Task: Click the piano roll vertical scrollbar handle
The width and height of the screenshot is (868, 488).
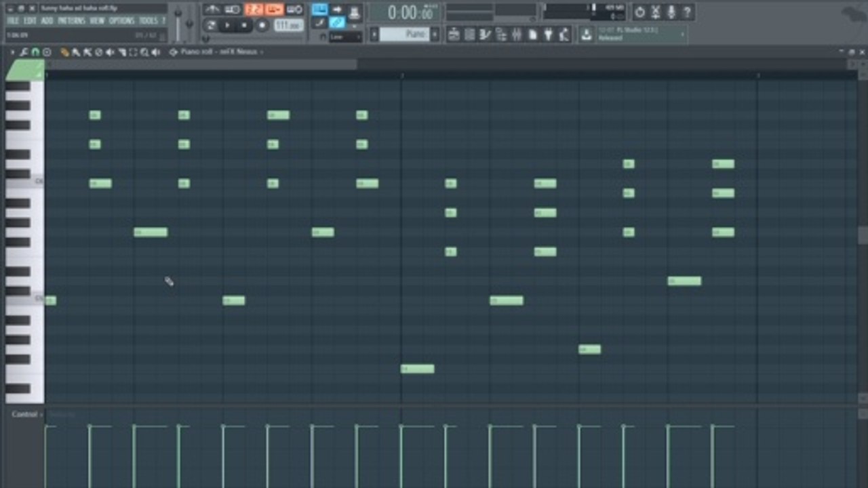Action: tap(863, 235)
